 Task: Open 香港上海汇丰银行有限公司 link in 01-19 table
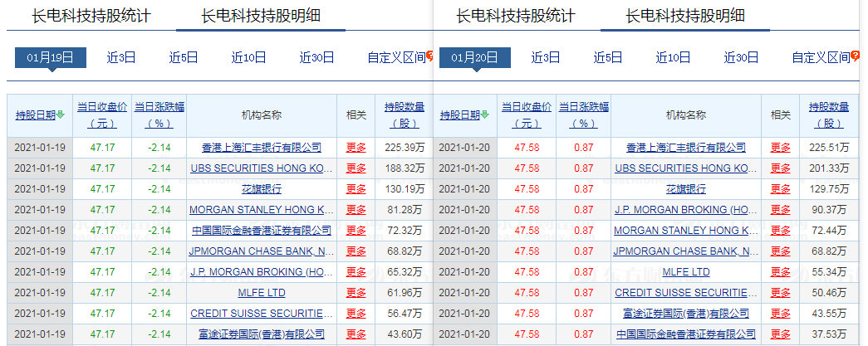(x=262, y=148)
